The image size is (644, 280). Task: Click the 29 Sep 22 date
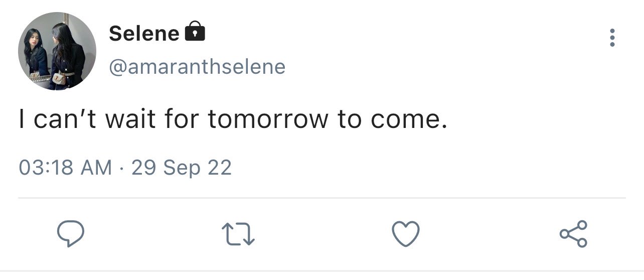click(182, 167)
